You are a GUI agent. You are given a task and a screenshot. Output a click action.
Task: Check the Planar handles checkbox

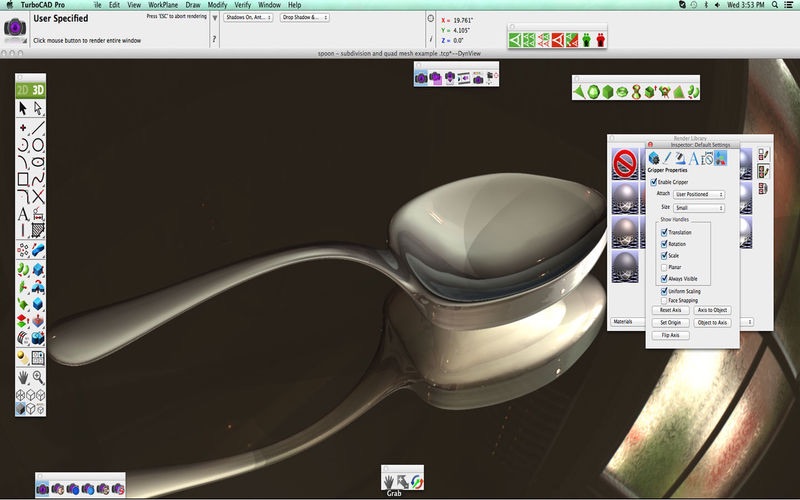[x=664, y=267]
